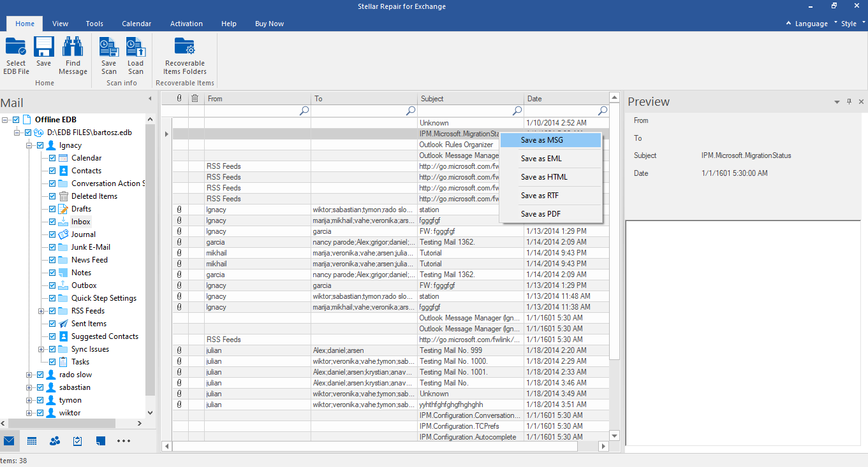
Task: Click the Save ribbon icon
Action: click(x=43, y=47)
